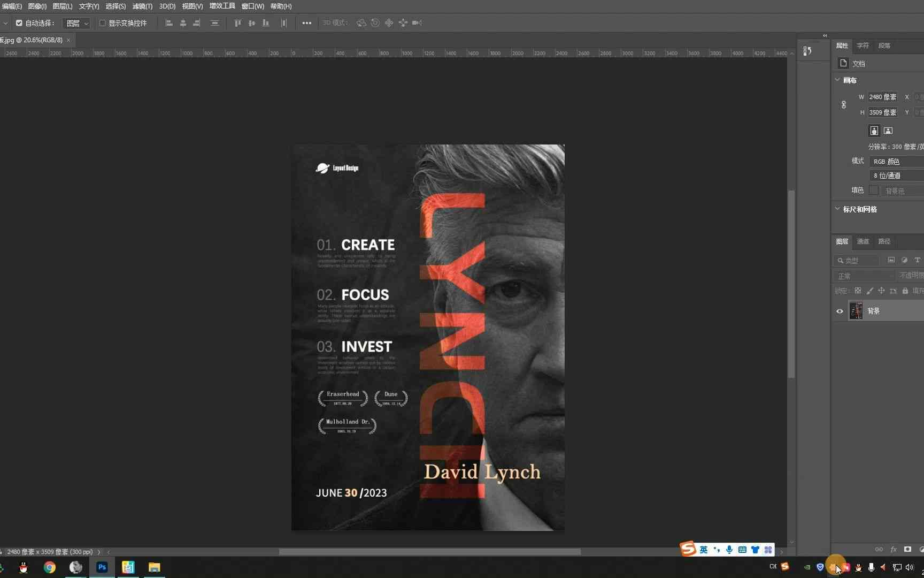Image resolution: width=924 pixels, height=578 pixels.
Task: Open the 图层(L) menu
Action: [63, 6]
